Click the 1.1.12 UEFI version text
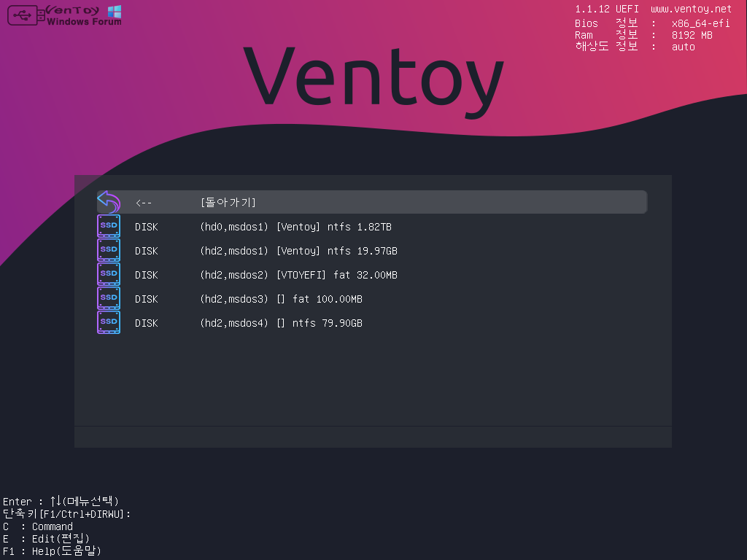The height and width of the screenshot is (560, 747). click(607, 9)
